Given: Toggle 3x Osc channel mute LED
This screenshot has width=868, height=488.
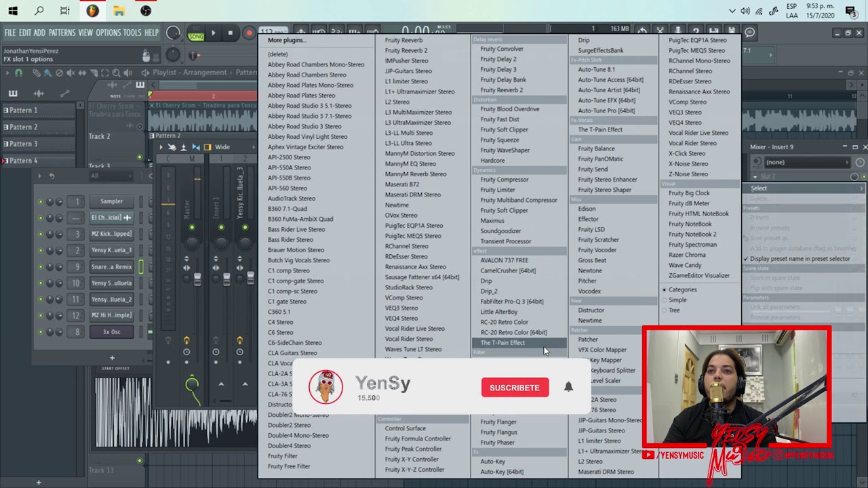Looking at the screenshot, I should click(x=40, y=332).
